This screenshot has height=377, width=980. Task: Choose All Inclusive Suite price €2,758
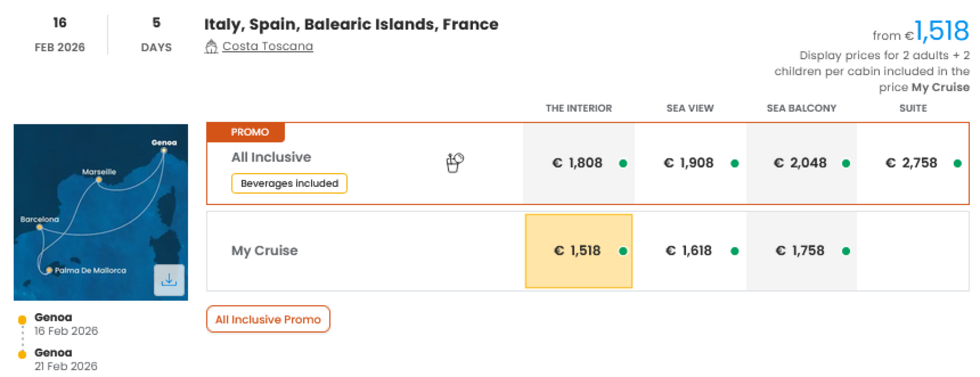tap(912, 163)
